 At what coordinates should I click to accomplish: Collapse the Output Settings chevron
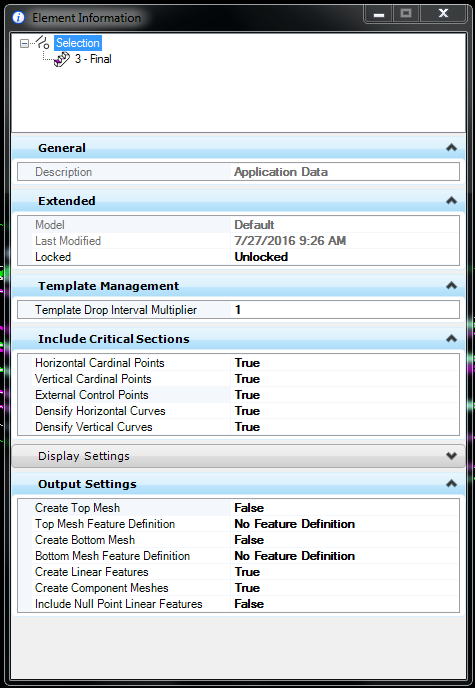451,484
